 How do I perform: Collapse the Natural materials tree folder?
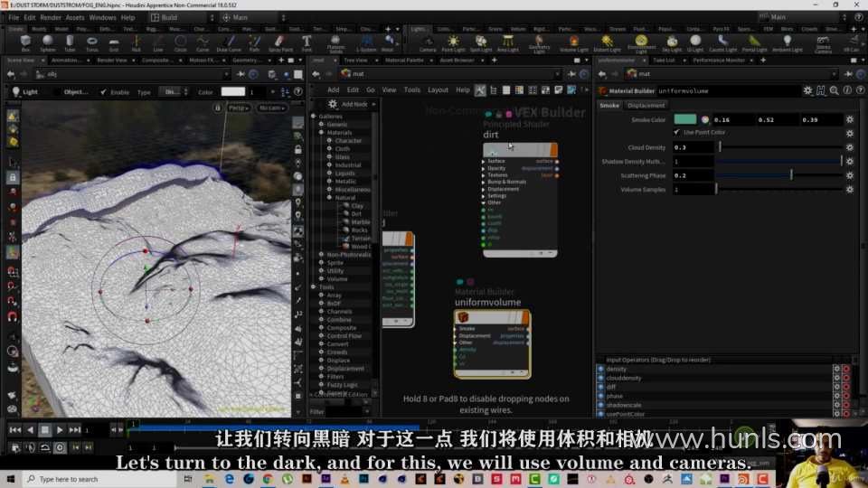[x=329, y=198]
